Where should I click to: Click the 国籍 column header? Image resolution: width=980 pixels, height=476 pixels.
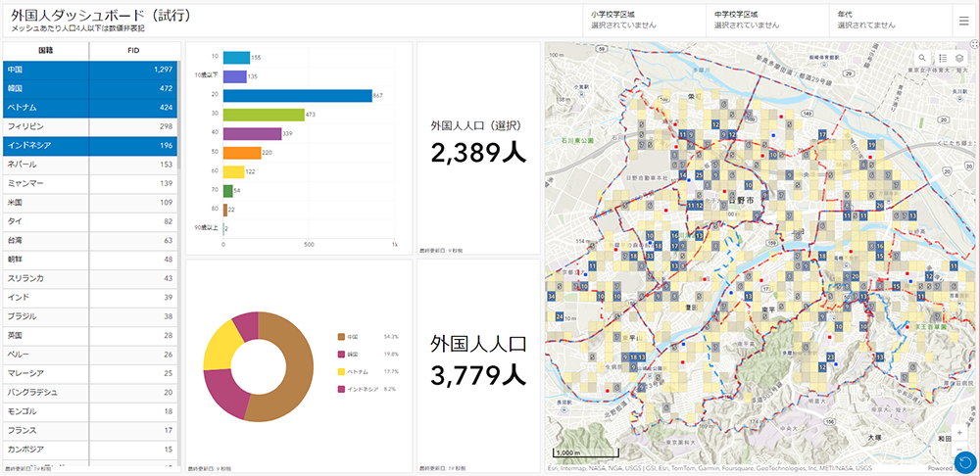click(45, 49)
